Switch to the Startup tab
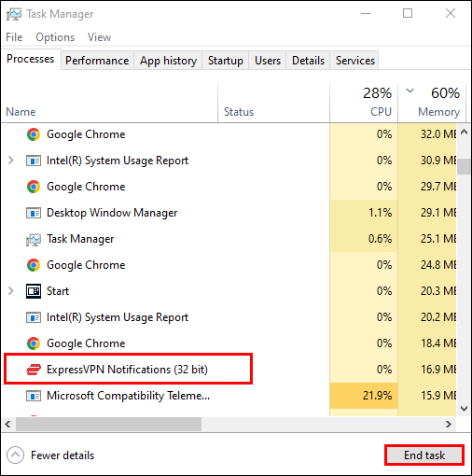The width and height of the screenshot is (472, 476). (x=226, y=61)
